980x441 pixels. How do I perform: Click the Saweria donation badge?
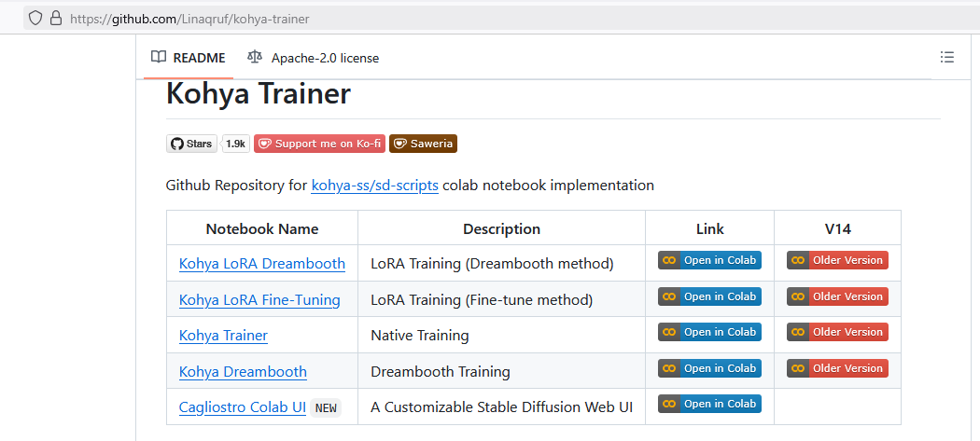tap(423, 144)
